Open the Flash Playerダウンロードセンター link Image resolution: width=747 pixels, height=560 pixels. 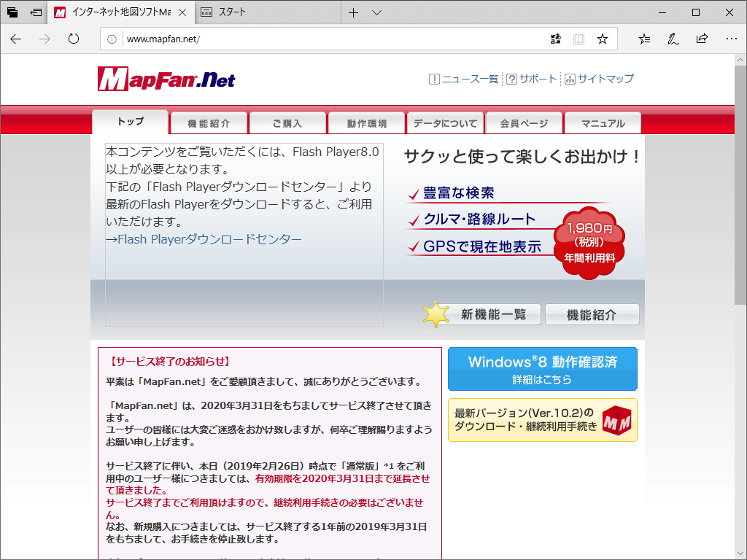tap(201, 237)
